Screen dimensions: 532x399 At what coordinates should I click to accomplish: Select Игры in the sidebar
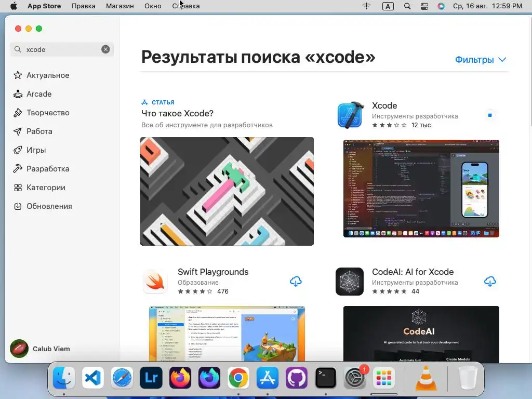coord(36,150)
